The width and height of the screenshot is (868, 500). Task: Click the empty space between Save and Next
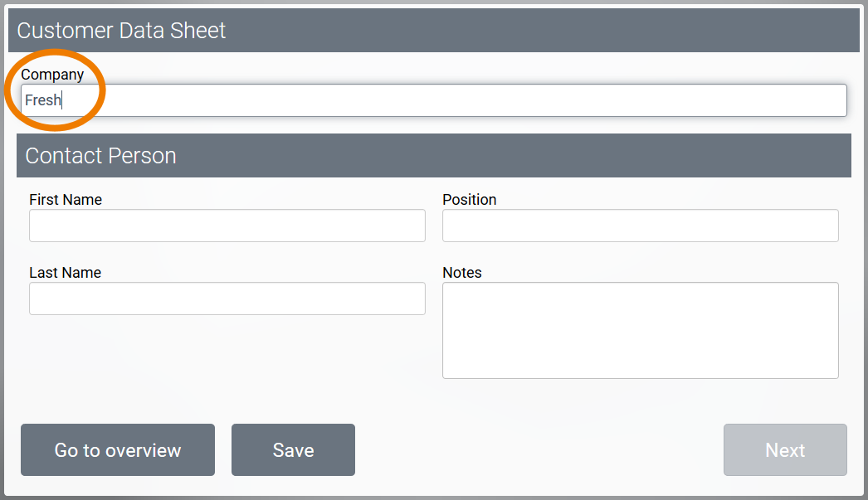(539, 450)
